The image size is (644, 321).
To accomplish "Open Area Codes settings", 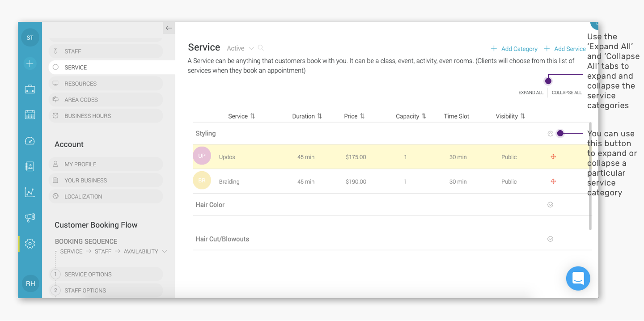I will (x=106, y=100).
